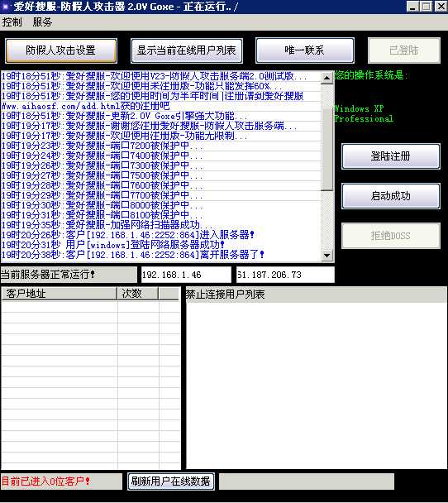This screenshot has height=503, width=448.
Task: Open the 服务 menu
Action: 42,22
